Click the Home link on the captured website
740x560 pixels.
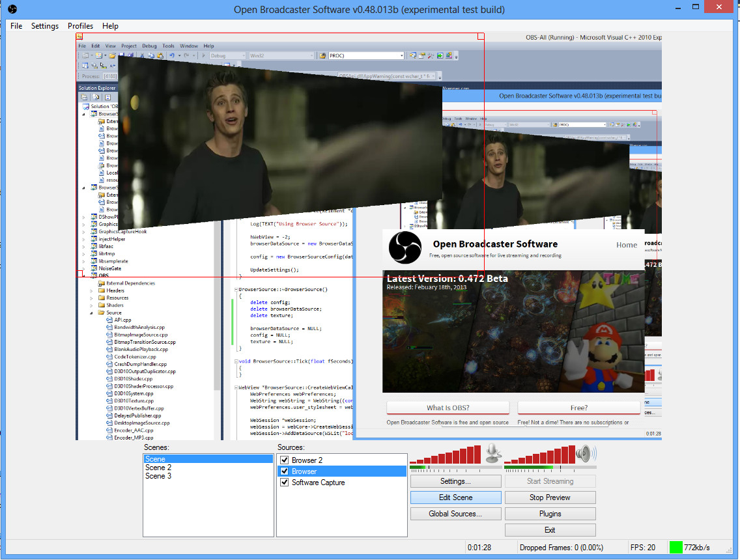(x=626, y=245)
